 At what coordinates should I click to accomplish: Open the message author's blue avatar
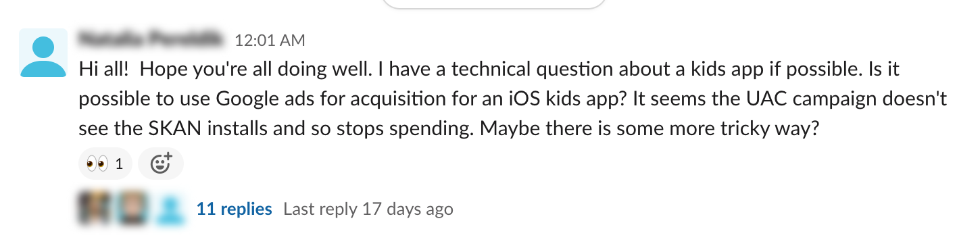[43, 53]
